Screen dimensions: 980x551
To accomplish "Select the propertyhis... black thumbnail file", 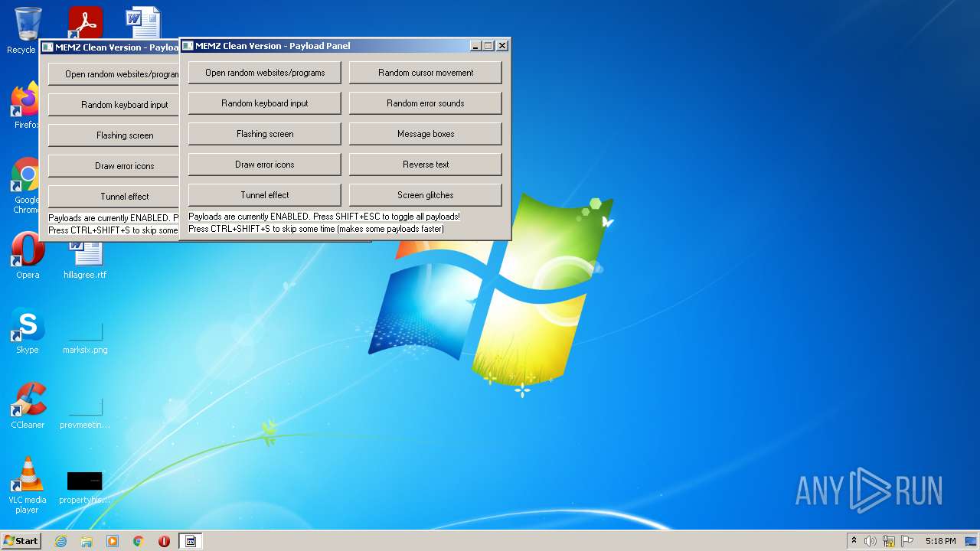I will pos(85,487).
